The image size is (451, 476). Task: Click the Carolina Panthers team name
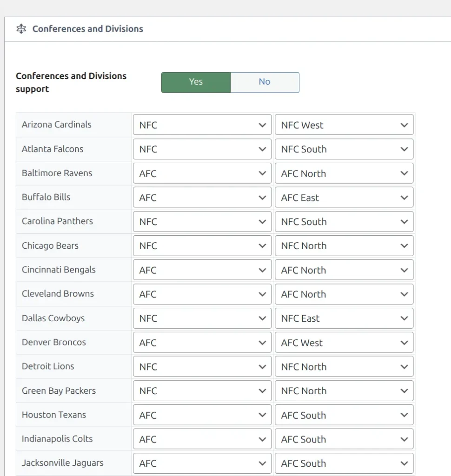(57, 221)
